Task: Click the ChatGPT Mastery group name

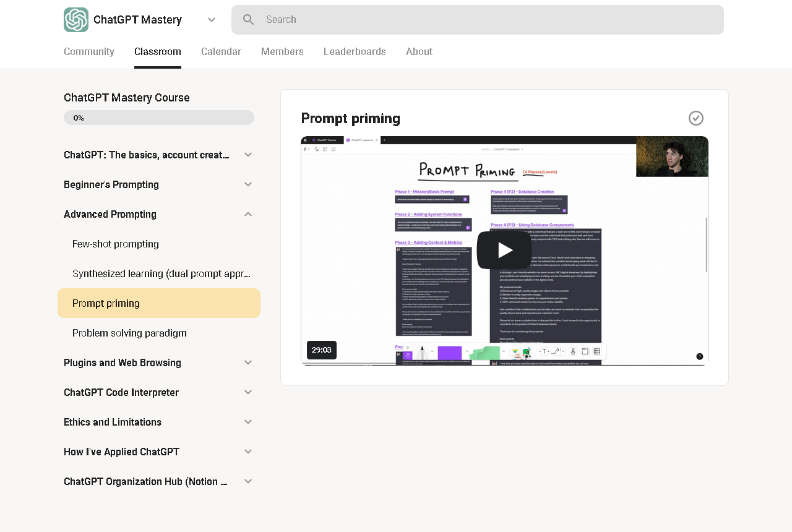Action: [x=137, y=20]
